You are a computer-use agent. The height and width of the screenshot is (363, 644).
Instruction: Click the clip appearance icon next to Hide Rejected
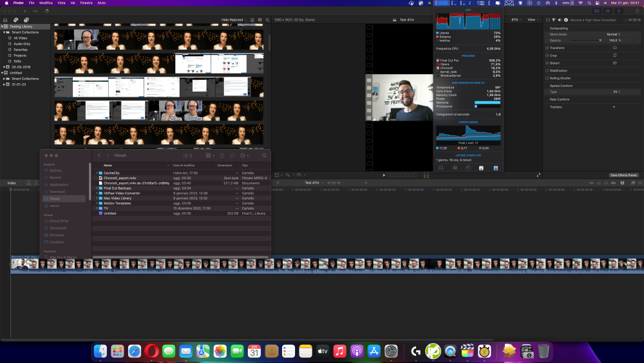click(252, 20)
